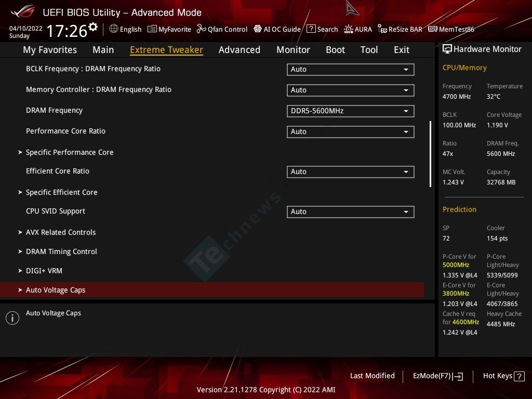Switch to Main tab
The width and height of the screenshot is (532, 399).
pyautogui.click(x=103, y=50)
